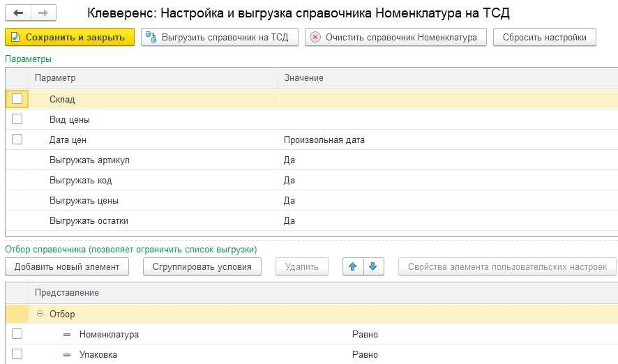Image resolution: width=618 pixels, height=364 pixels.
Task: Select the Отбор root row
Action: tap(311, 314)
